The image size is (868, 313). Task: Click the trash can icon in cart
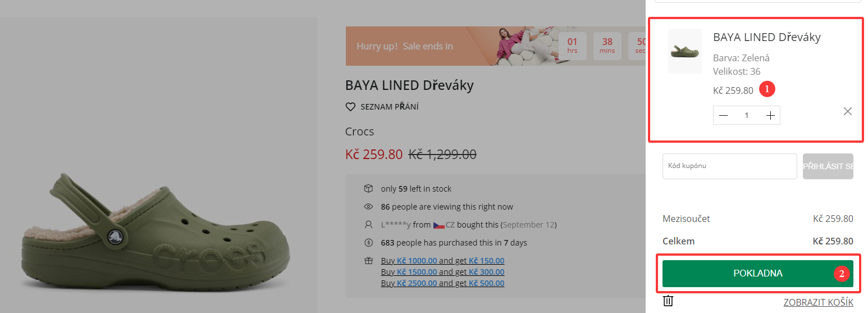pyautogui.click(x=668, y=301)
